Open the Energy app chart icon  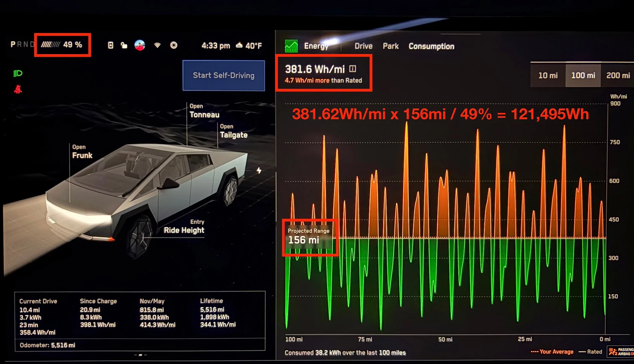coord(291,46)
